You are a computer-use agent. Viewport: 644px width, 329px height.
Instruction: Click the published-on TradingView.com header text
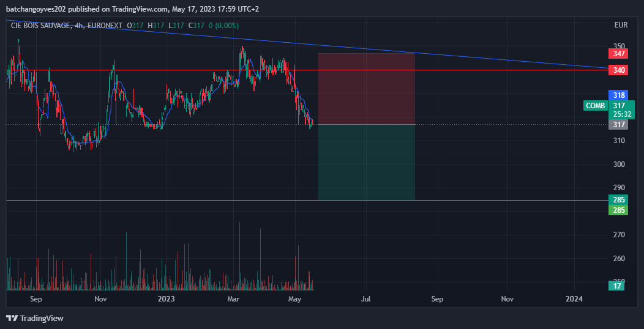[133, 9]
